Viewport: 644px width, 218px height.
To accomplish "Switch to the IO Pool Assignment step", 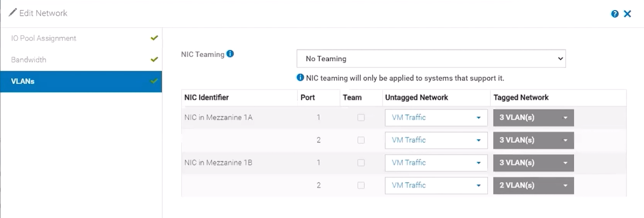I will (44, 38).
